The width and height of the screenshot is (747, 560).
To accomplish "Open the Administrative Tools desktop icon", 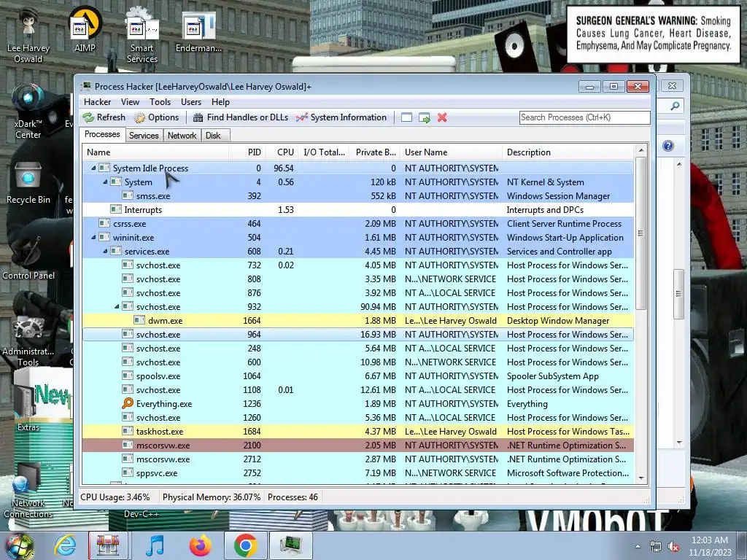I will pos(28,341).
